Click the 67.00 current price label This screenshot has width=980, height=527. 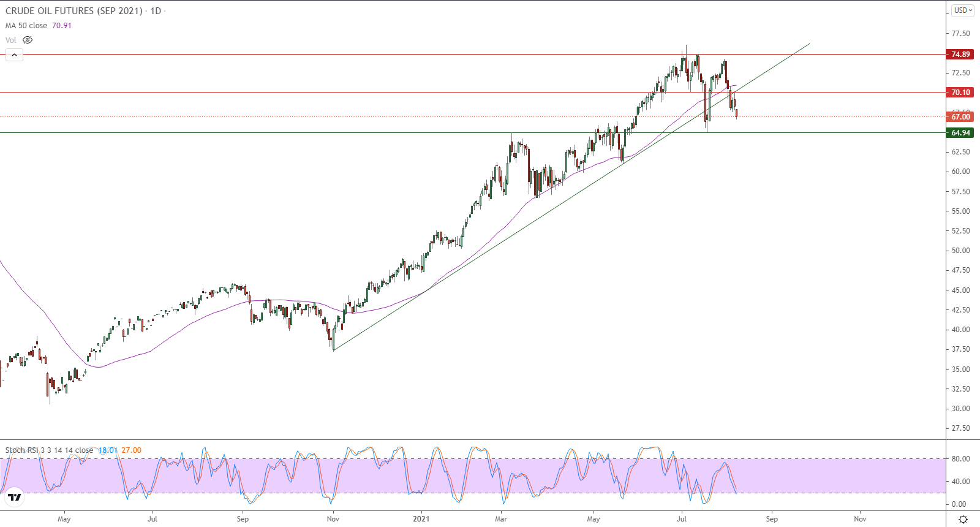pyautogui.click(x=960, y=117)
